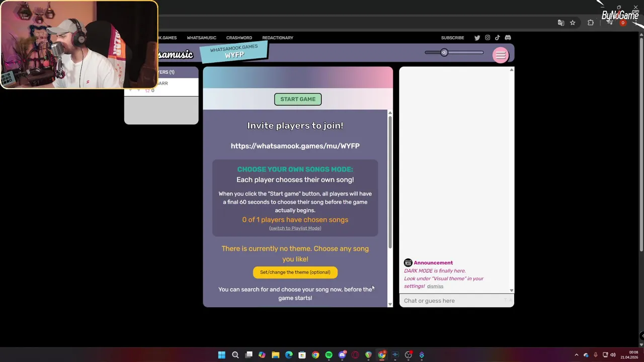Open the Instagram social icon link

tap(487, 38)
